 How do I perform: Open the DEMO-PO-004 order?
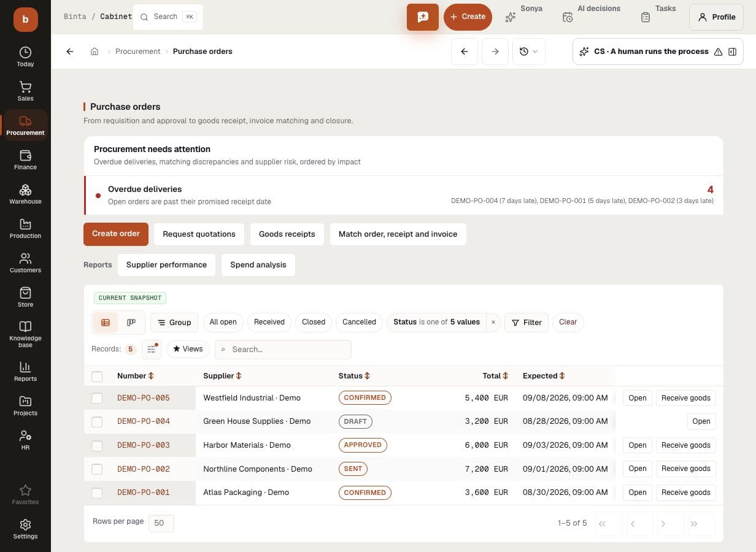click(x=701, y=421)
